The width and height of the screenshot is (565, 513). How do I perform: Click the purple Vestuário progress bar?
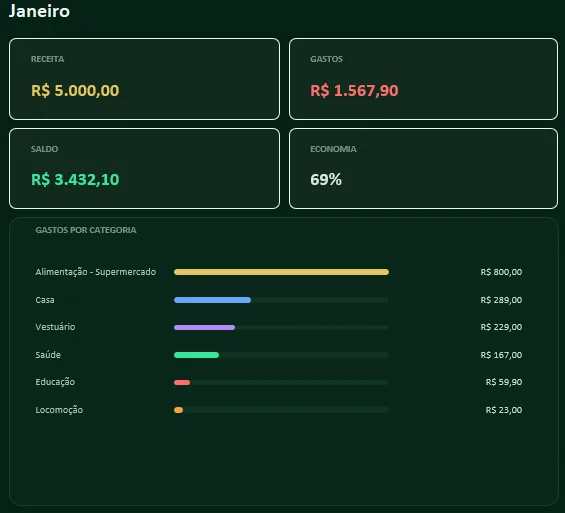(x=204, y=327)
